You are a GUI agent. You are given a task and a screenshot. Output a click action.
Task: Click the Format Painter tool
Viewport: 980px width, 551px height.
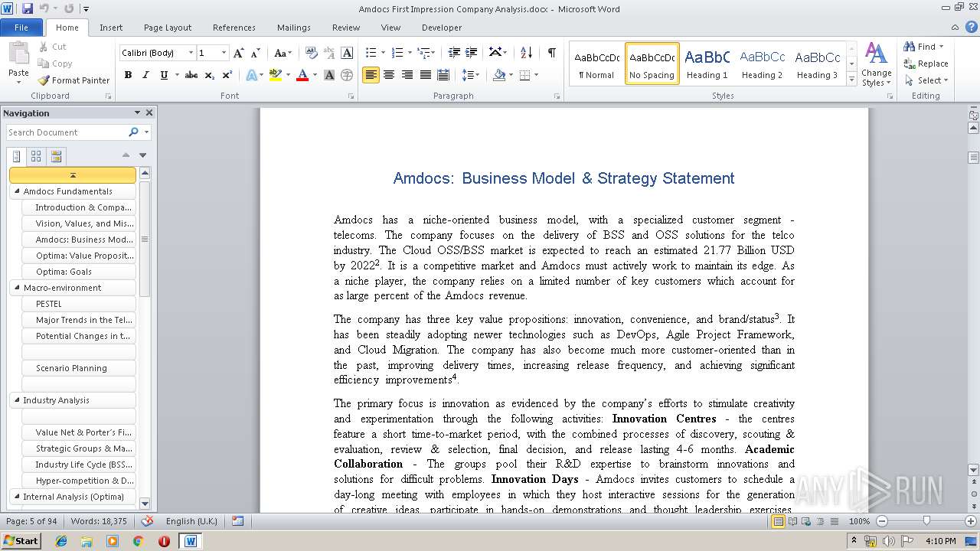(74, 80)
